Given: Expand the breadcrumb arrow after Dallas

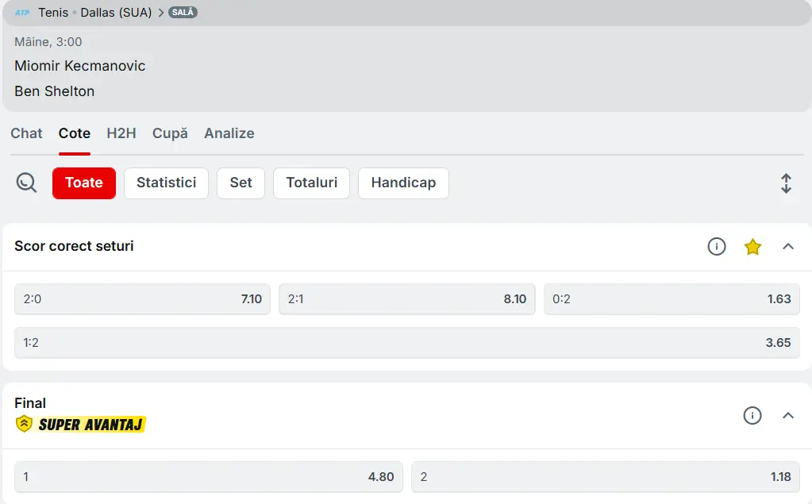Looking at the screenshot, I should (x=162, y=12).
